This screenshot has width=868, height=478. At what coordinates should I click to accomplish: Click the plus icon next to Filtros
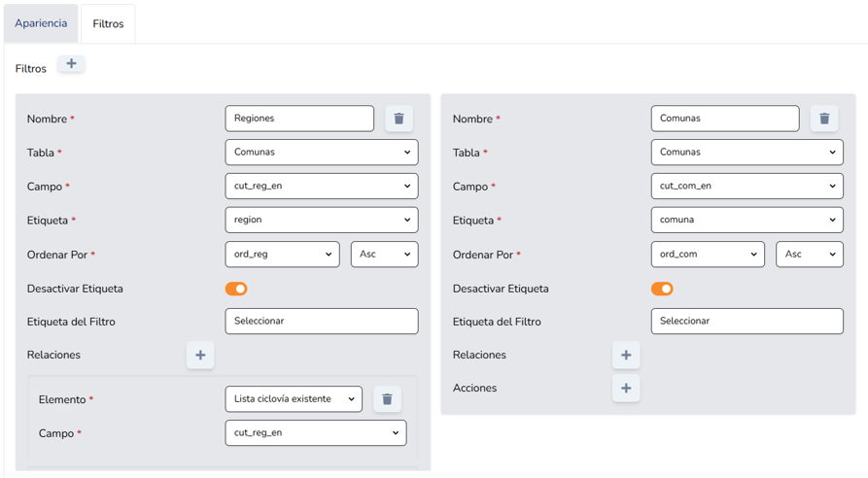click(71, 64)
